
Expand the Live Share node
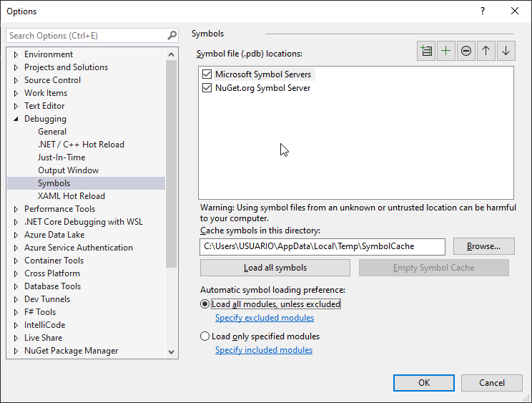pos(16,338)
